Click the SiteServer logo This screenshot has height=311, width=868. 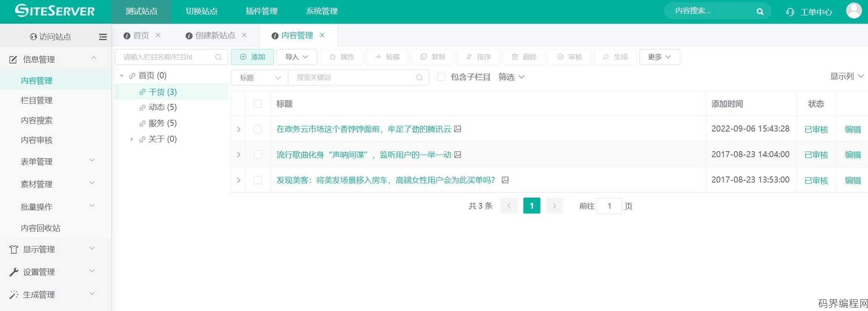pos(55,11)
